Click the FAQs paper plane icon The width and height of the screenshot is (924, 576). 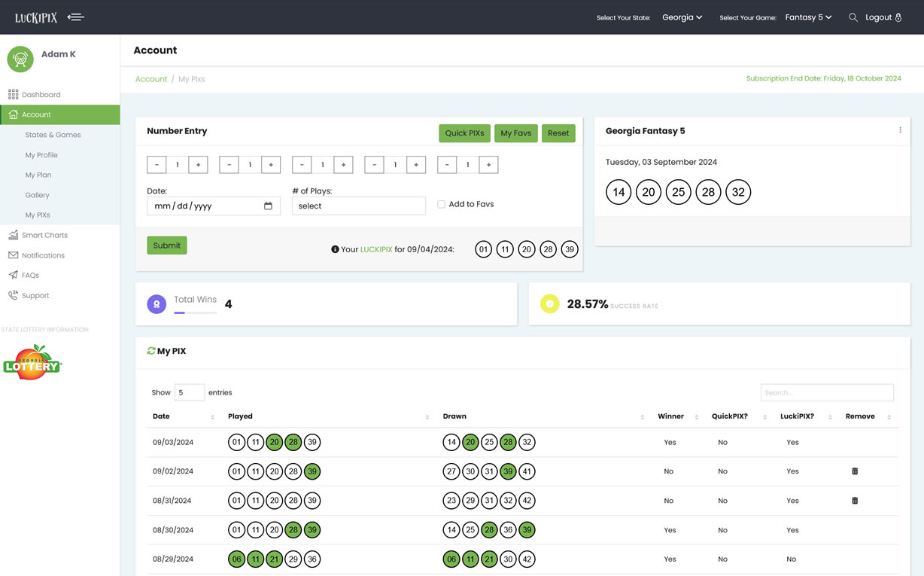13,275
